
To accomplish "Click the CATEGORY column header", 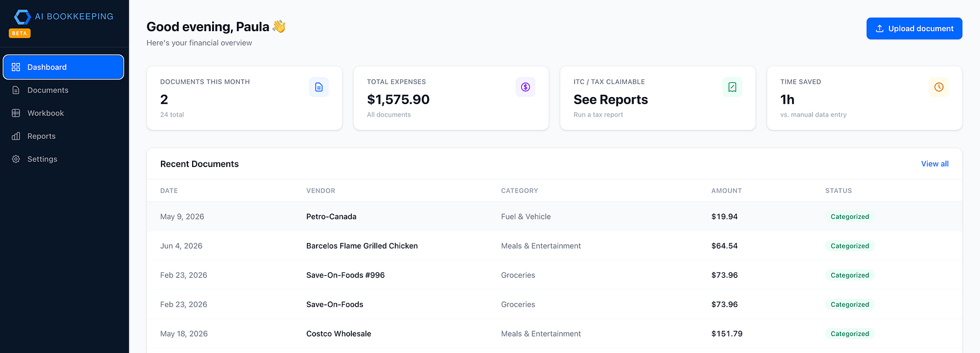I will pos(519,191).
